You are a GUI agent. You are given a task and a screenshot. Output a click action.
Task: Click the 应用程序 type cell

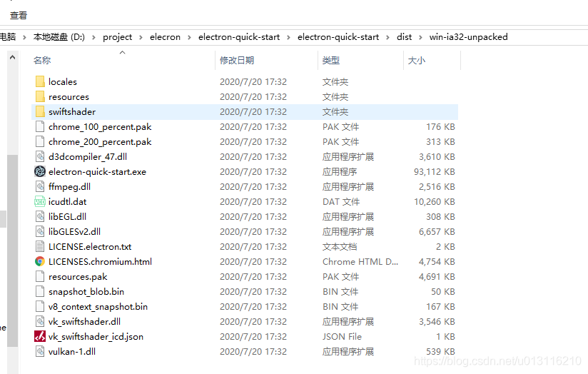(x=340, y=172)
